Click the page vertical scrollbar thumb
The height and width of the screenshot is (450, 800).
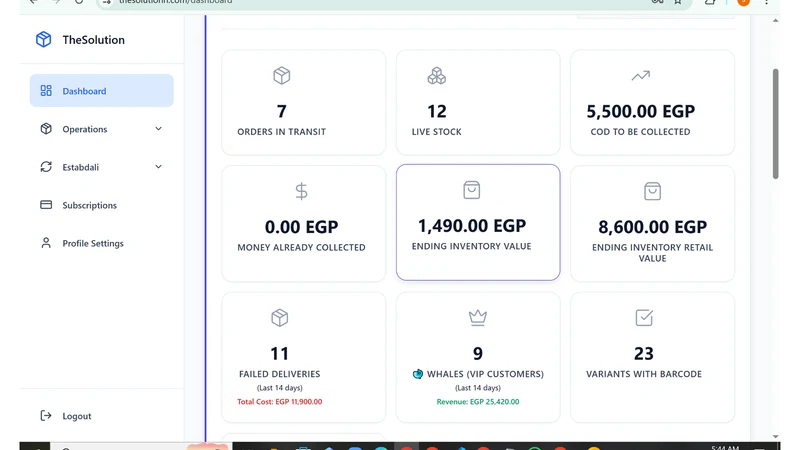[776, 123]
